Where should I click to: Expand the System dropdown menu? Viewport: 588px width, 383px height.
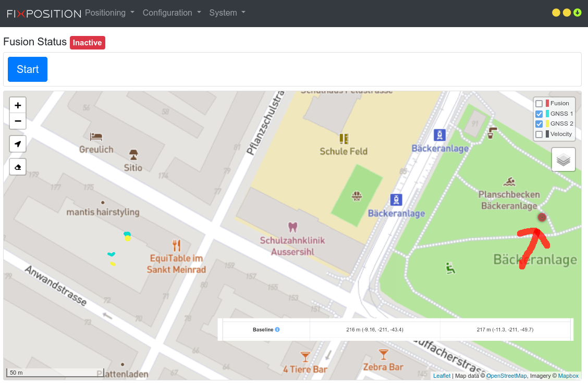227,13
